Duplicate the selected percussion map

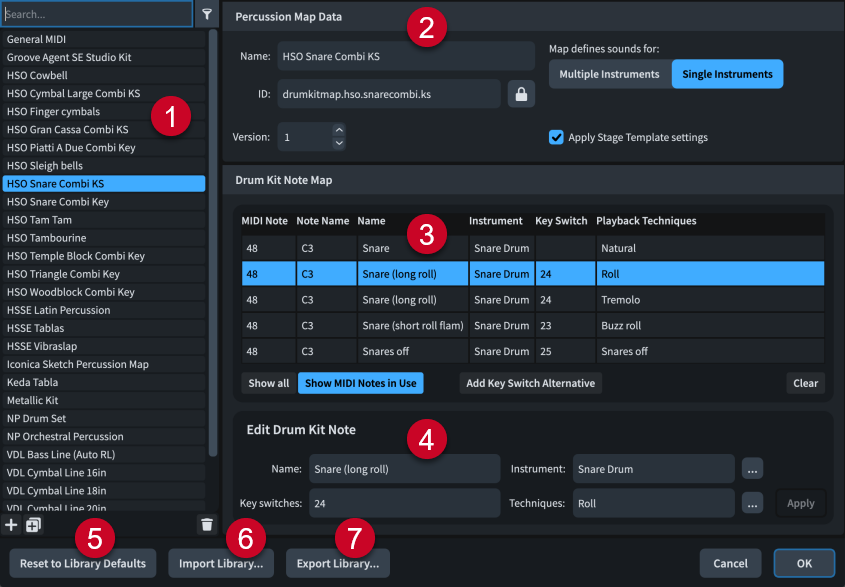pyautogui.click(x=33, y=524)
